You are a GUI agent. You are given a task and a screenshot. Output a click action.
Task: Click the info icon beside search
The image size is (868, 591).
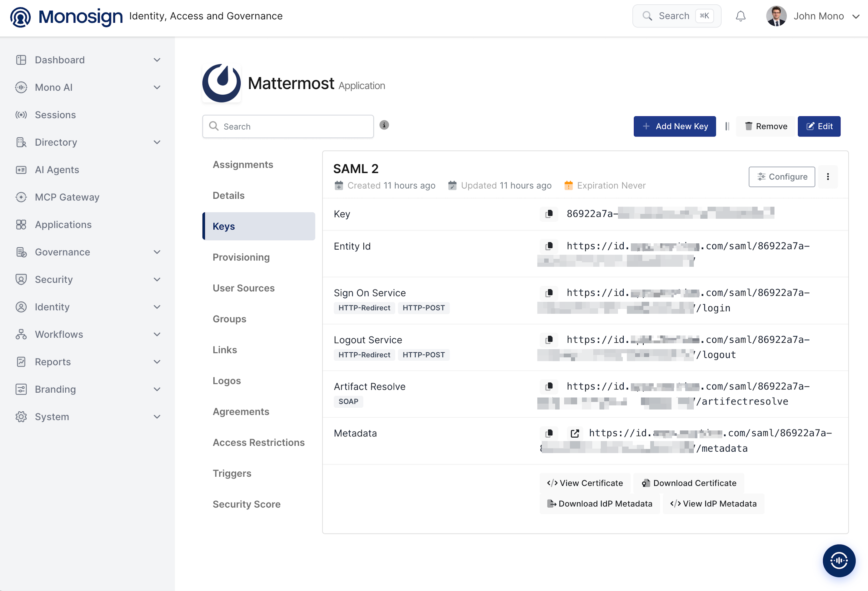coord(384,125)
